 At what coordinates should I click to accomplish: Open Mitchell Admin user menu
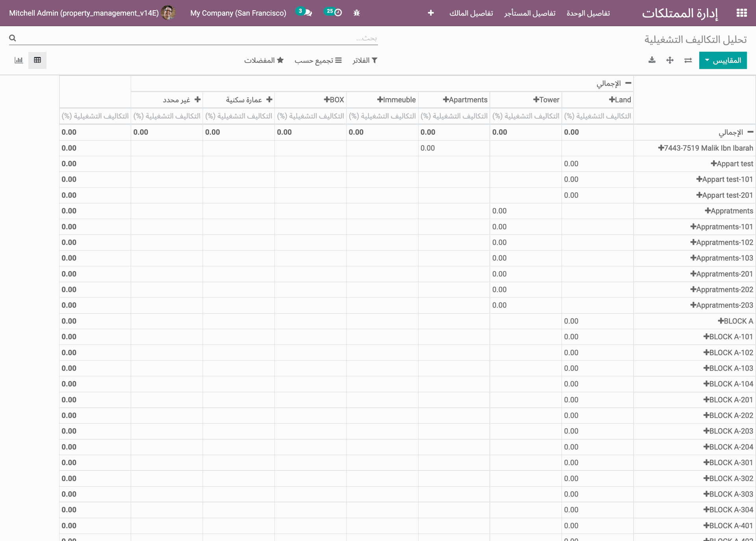tap(92, 13)
